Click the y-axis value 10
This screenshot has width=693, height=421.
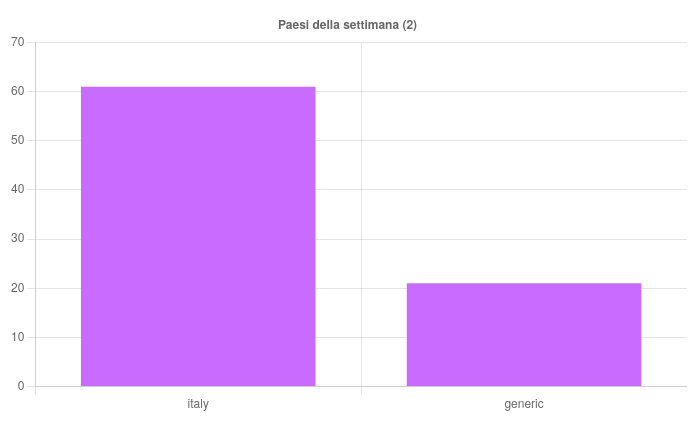17,337
